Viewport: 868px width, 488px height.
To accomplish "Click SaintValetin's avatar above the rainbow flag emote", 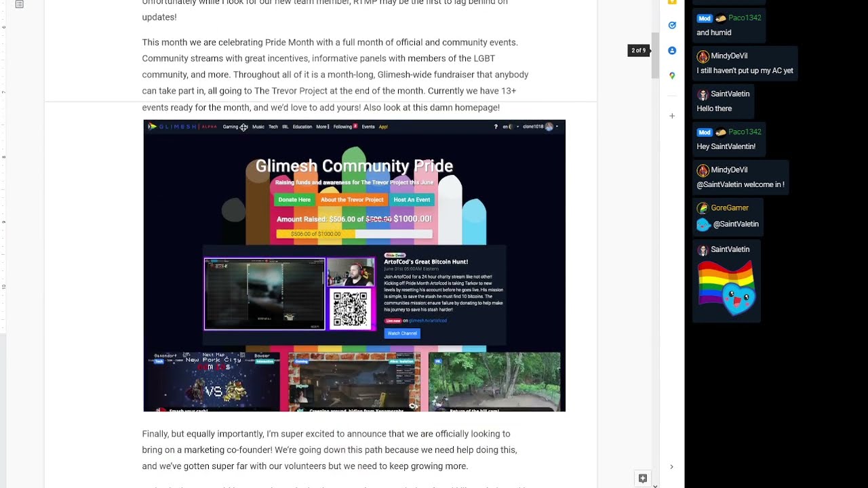I will (703, 250).
